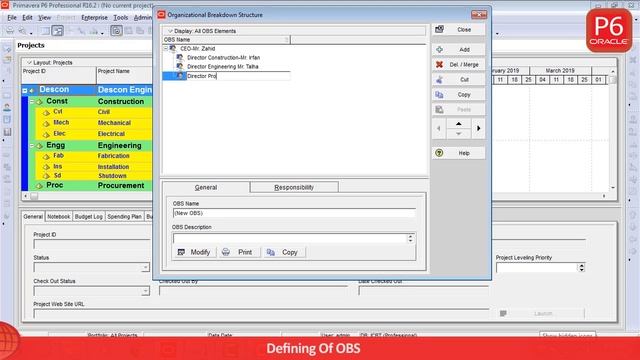Cut the selected OBS element
The image size is (640, 360).
pos(458,80)
